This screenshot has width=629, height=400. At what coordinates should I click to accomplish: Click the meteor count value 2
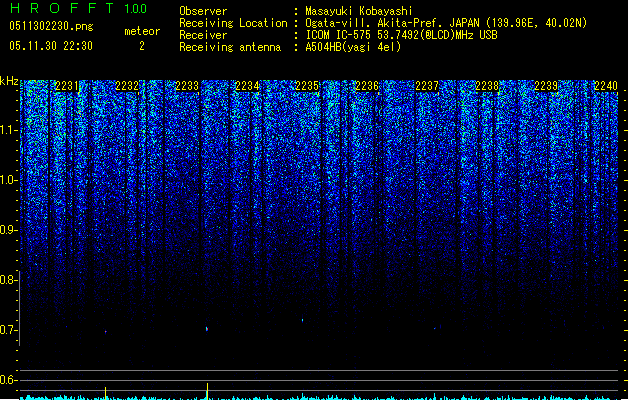142,46
